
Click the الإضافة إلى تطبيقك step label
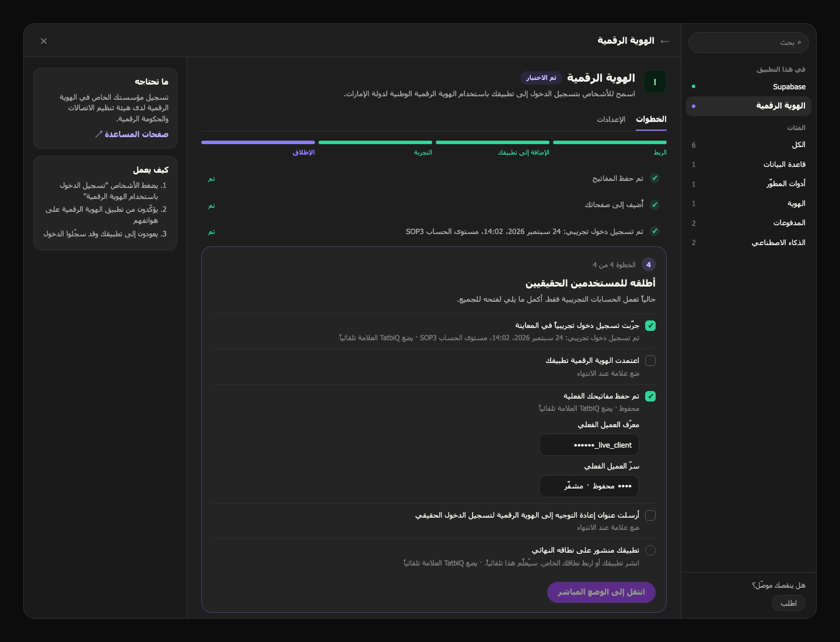523,152
